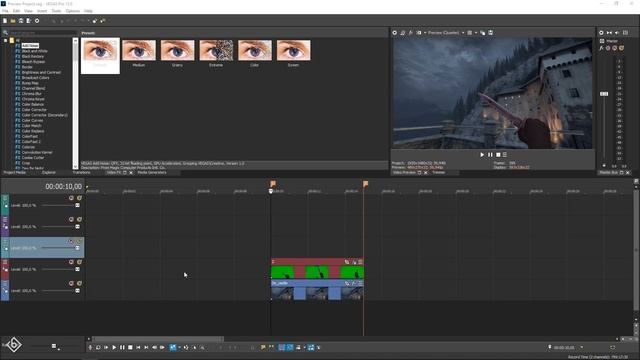Switch to the Explorer tab
Image resolution: width=640 pixels, height=360 pixels.
click(x=49, y=173)
